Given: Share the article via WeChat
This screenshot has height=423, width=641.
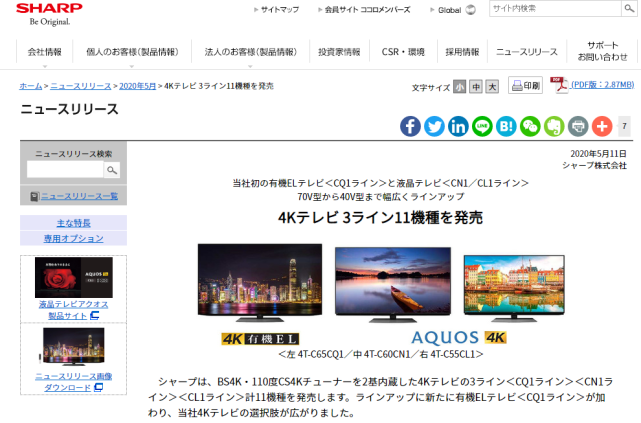Looking at the screenshot, I should (x=530, y=126).
